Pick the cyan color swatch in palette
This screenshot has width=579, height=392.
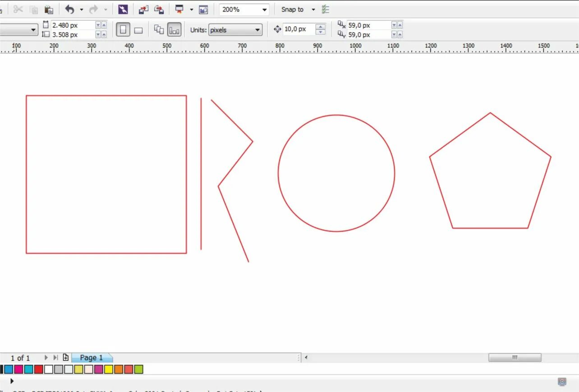click(x=28, y=369)
